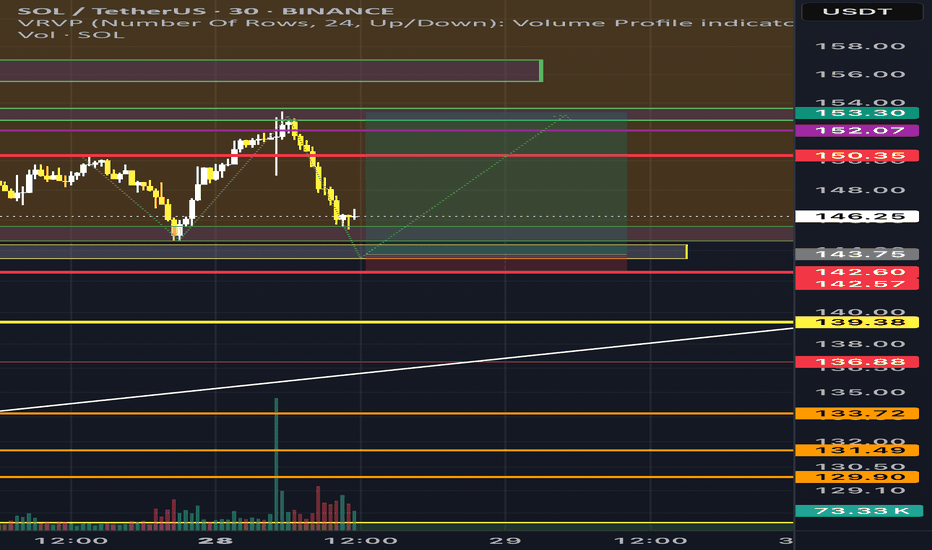Select the thin red line at 136.88

[x=396, y=362]
